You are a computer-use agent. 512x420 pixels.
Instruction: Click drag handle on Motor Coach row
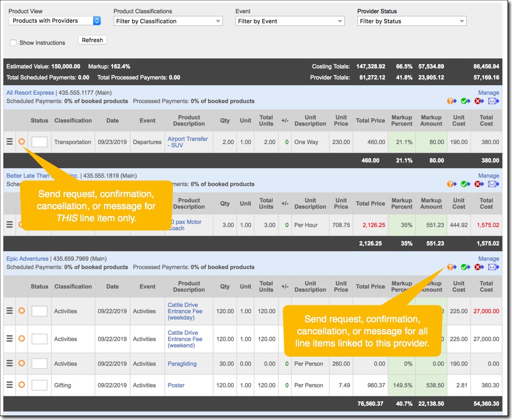tap(10, 224)
